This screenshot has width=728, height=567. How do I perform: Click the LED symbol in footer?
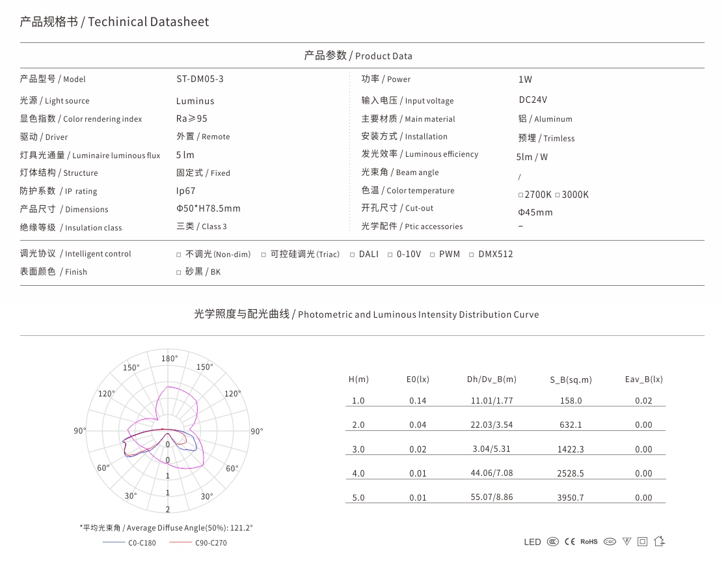click(x=533, y=542)
